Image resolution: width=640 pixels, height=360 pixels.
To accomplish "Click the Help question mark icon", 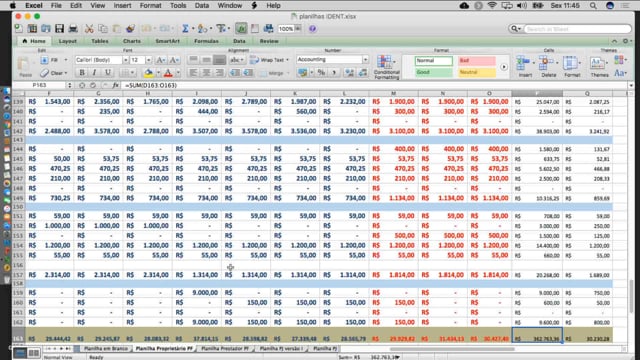I will 313,29.
